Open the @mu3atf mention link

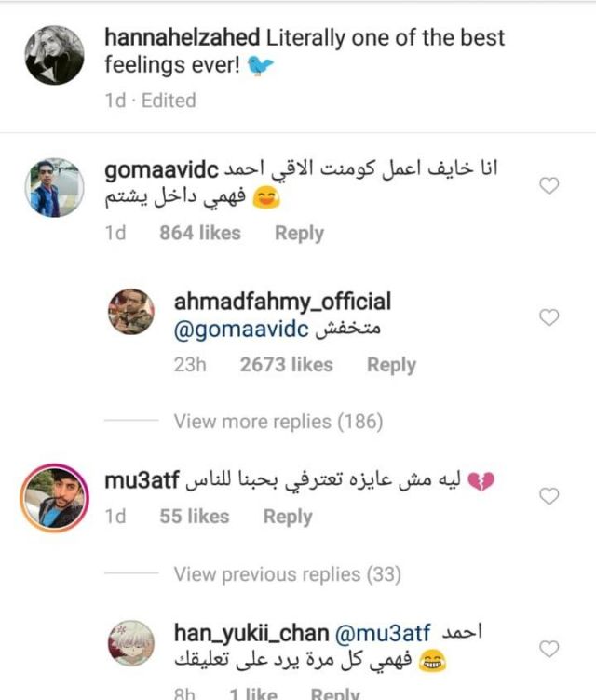(384, 634)
